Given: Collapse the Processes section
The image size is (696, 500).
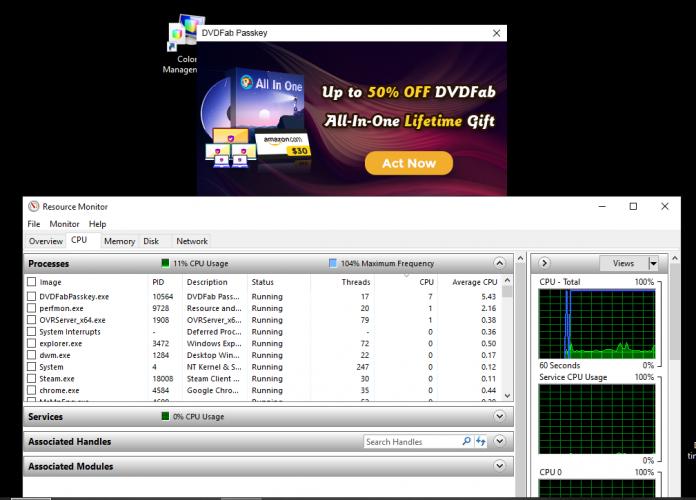Looking at the screenshot, I should point(499,263).
